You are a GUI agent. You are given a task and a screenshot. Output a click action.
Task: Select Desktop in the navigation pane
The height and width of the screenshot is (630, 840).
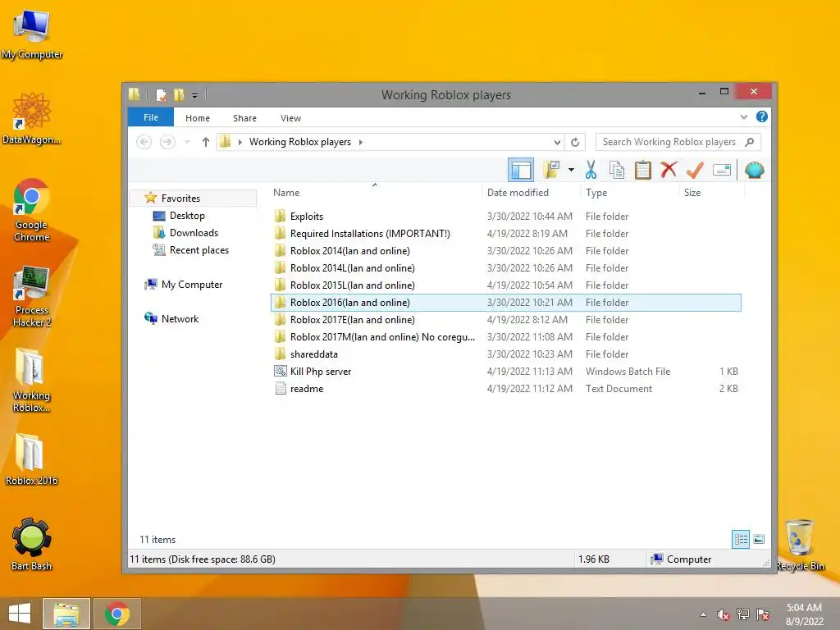click(x=187, y=216)
